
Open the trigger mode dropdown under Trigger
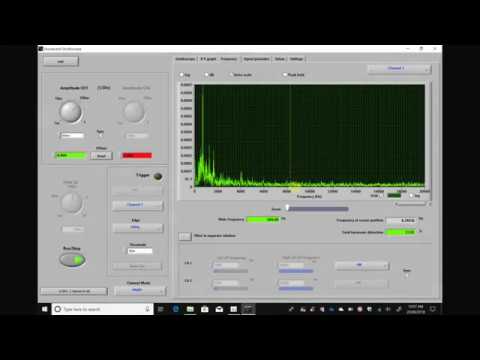click(137, 190)
